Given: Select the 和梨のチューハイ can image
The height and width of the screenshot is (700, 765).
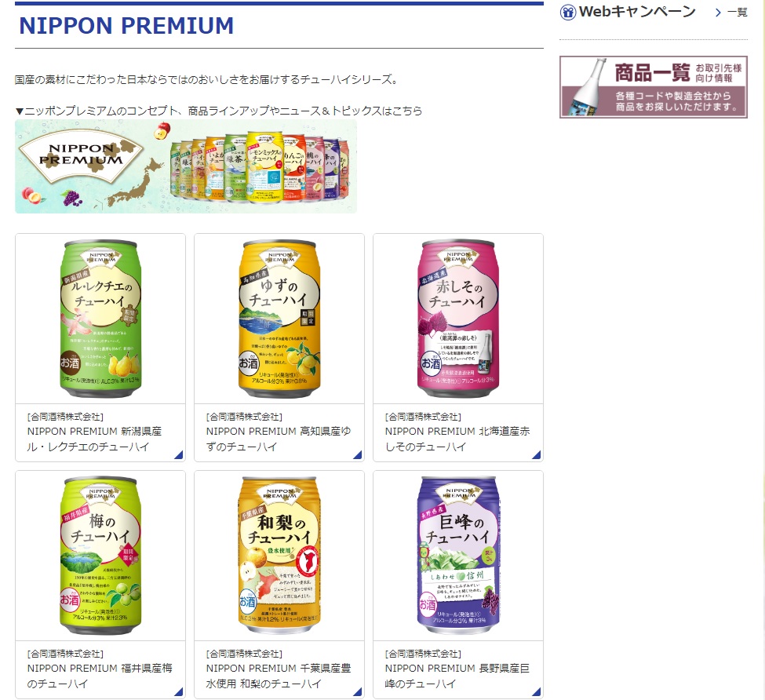Looking at the screenshot, I should click(279, 555).
